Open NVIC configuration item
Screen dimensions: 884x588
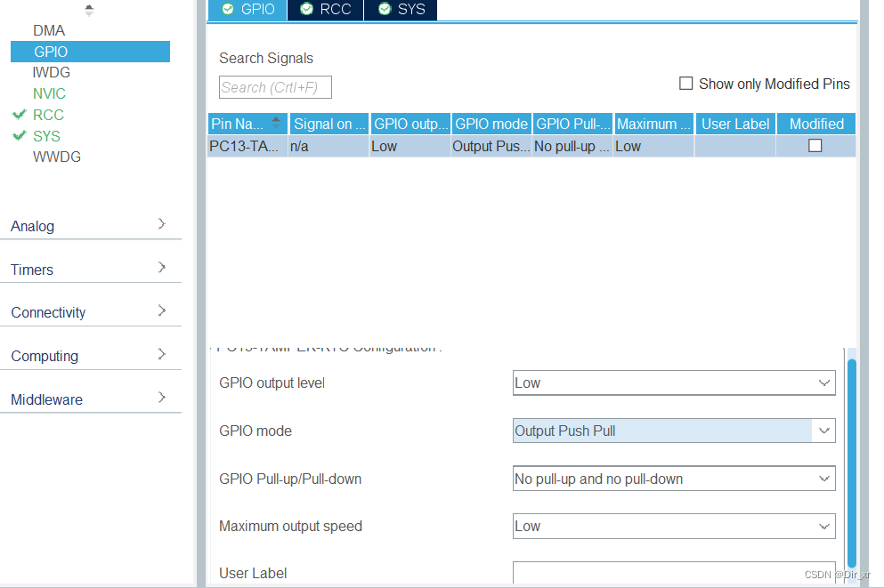click(49, 93)
